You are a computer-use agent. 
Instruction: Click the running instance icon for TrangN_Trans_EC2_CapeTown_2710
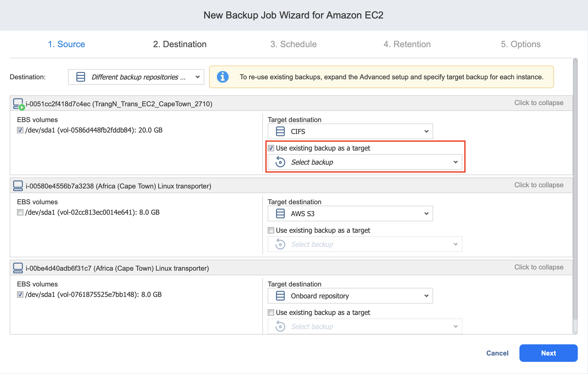click(18, 104)
